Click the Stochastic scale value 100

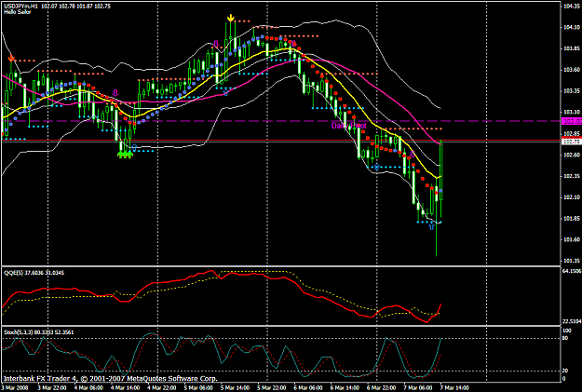coord(567,331)
